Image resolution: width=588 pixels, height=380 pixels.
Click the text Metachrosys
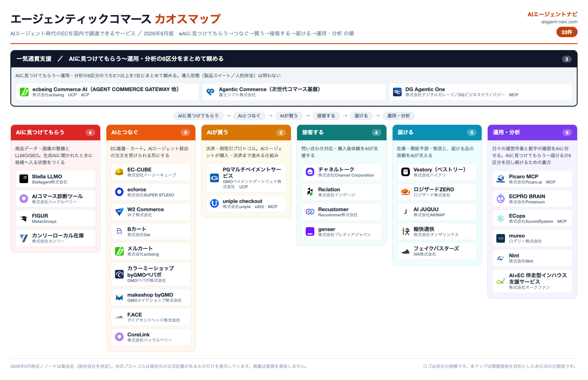(x=44, y=221)
